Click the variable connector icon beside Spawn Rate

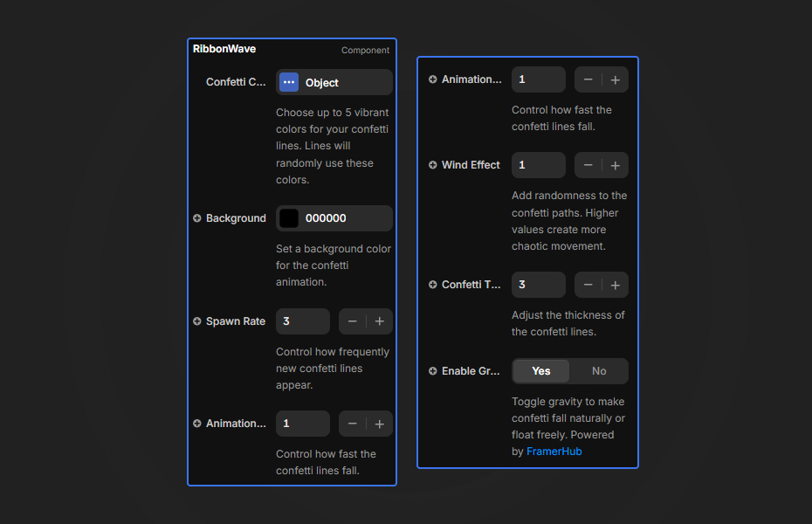pos(196,321)
